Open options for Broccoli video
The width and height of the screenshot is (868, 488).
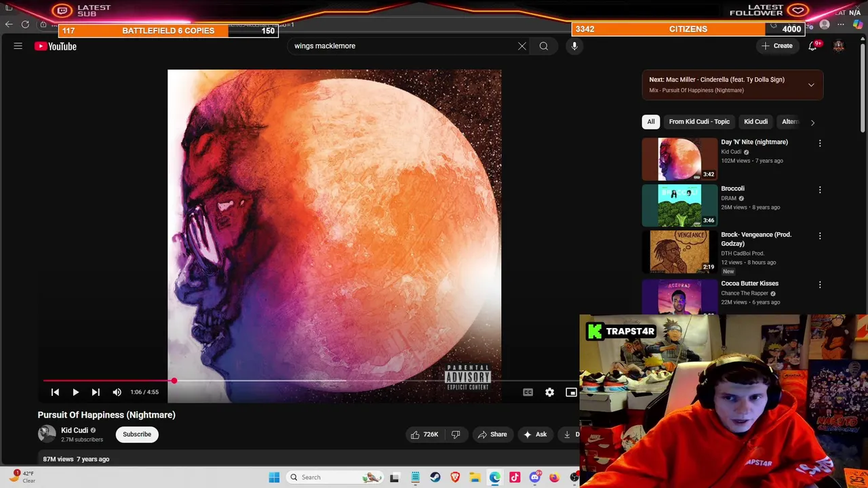tap(820, 190)
